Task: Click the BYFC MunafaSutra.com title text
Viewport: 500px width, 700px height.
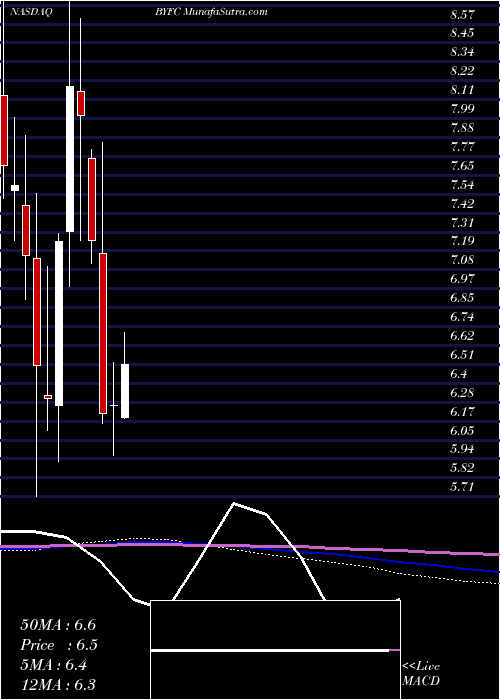Action: point(209,12)
